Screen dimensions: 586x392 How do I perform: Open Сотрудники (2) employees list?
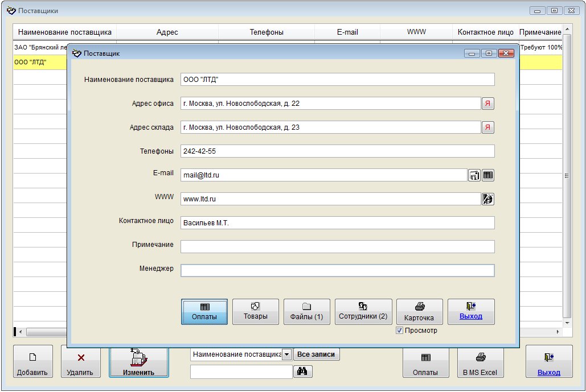363,312
